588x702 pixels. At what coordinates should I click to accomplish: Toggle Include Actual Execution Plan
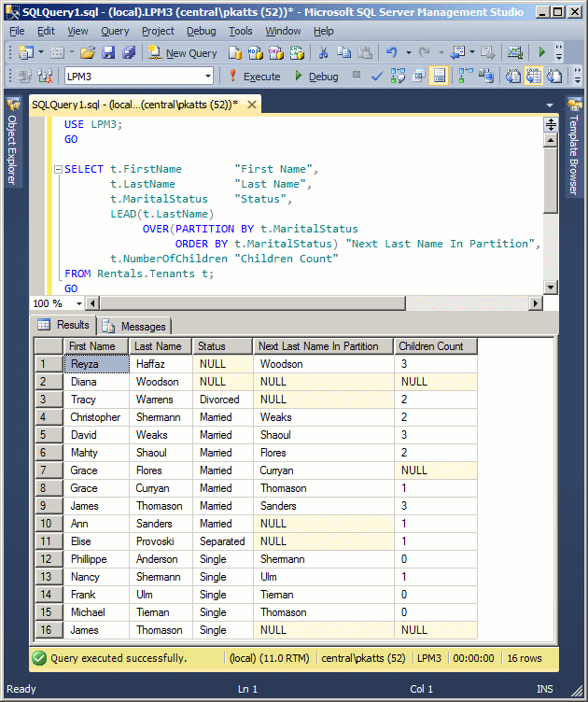pos(466,77)
